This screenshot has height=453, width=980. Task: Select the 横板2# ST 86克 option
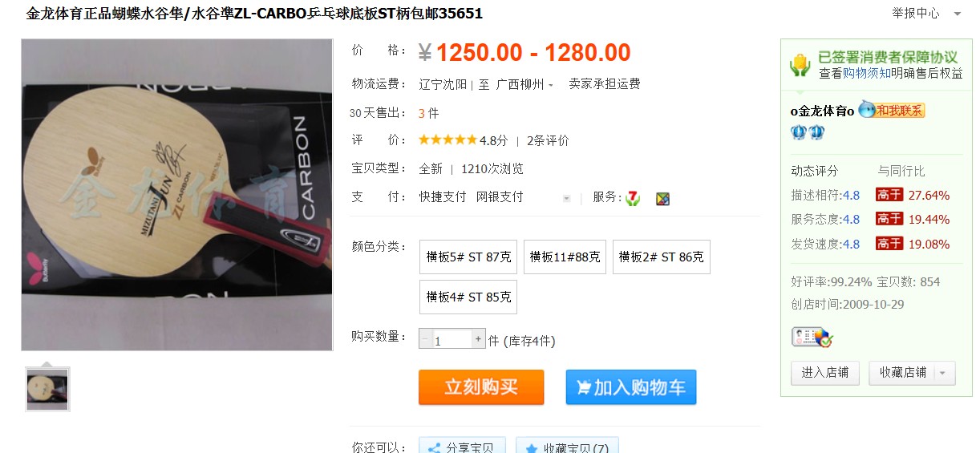pos(661,257)
